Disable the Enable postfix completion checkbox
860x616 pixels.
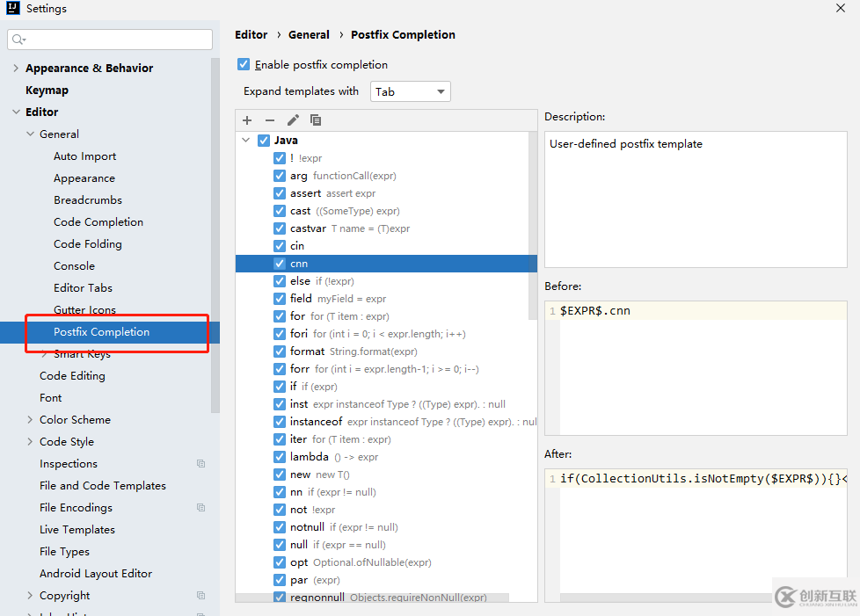tap(244, 65)
